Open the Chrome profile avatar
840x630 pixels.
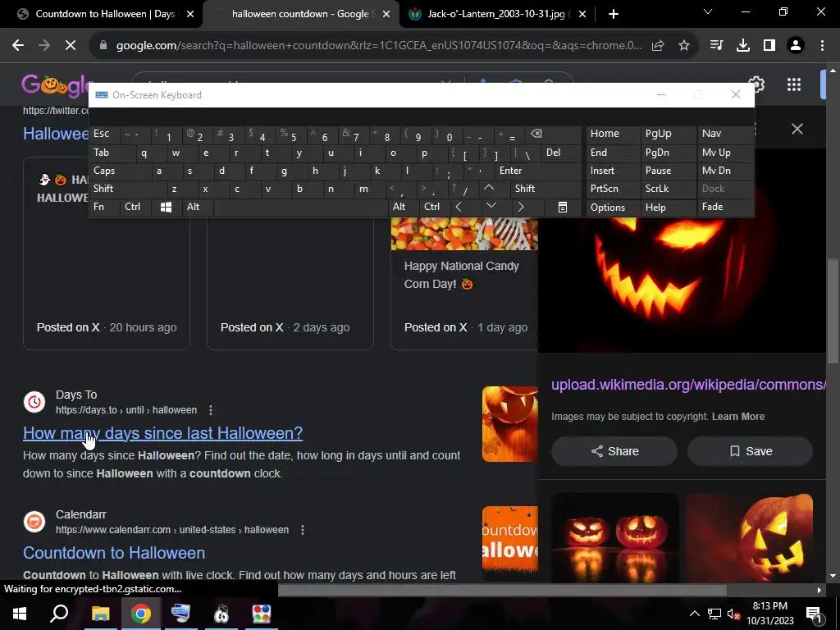[796, 46]
